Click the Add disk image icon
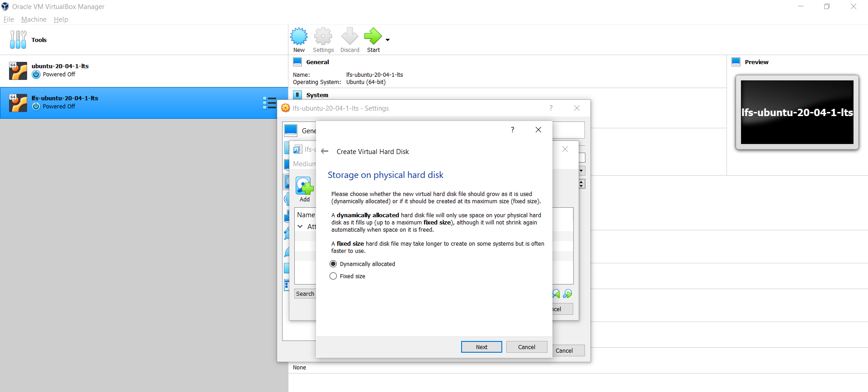This screenshot has width=868, height=392. tap(305, 190)
